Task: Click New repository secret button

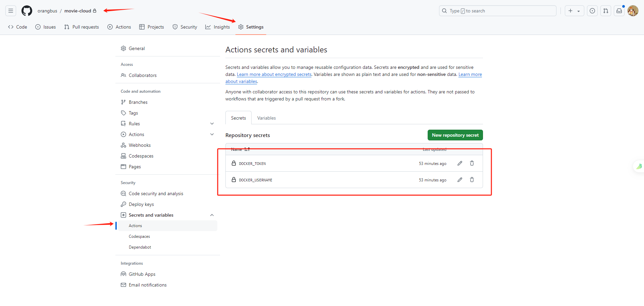Action: point(455,135)
